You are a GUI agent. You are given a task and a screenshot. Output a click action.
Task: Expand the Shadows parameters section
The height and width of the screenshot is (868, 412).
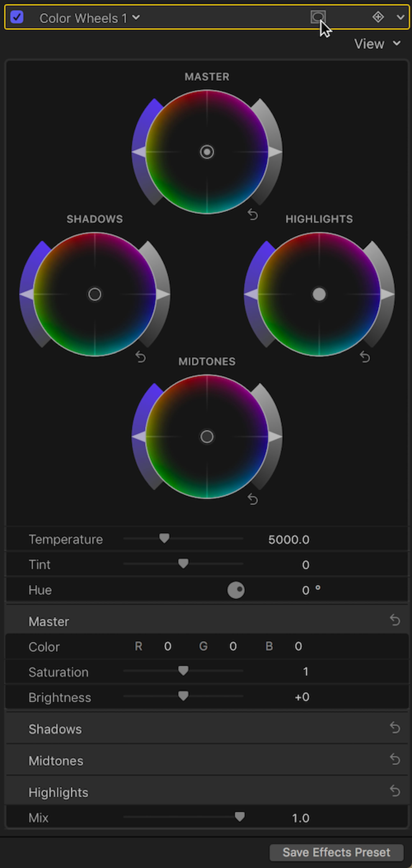pos(55,729)
